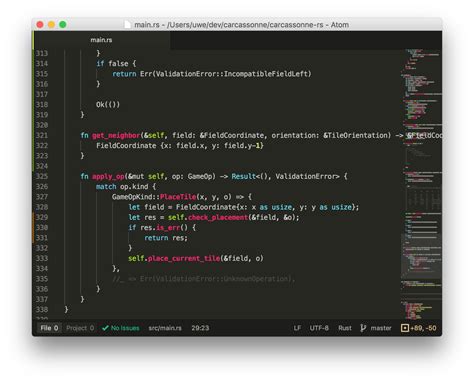
Task: Click the macOS red close button
Action: pos(40,25)
